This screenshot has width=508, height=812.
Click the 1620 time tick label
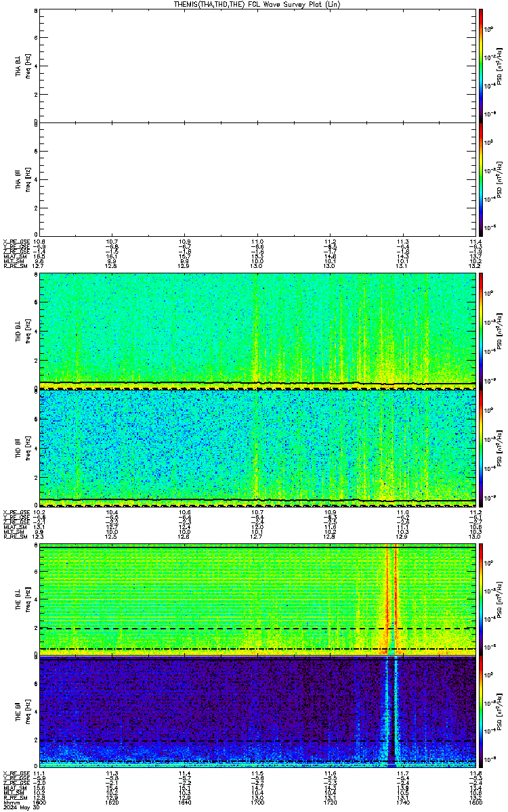coord(112,803)
